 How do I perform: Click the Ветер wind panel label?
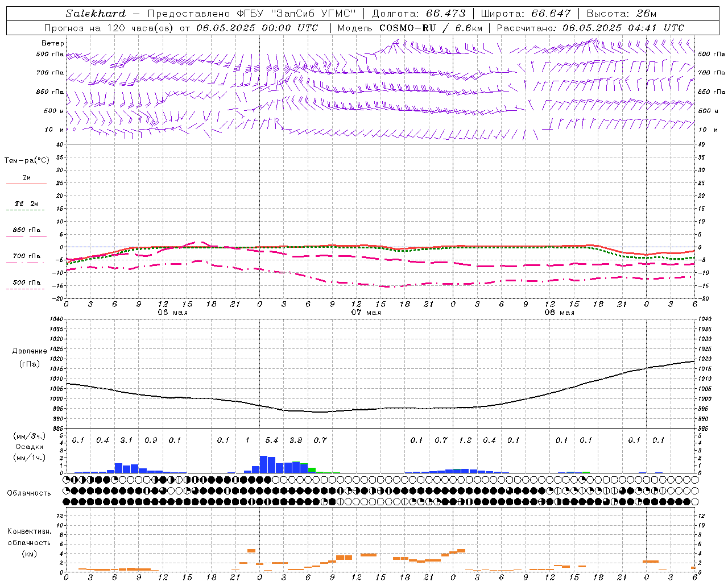pos(53,43)
